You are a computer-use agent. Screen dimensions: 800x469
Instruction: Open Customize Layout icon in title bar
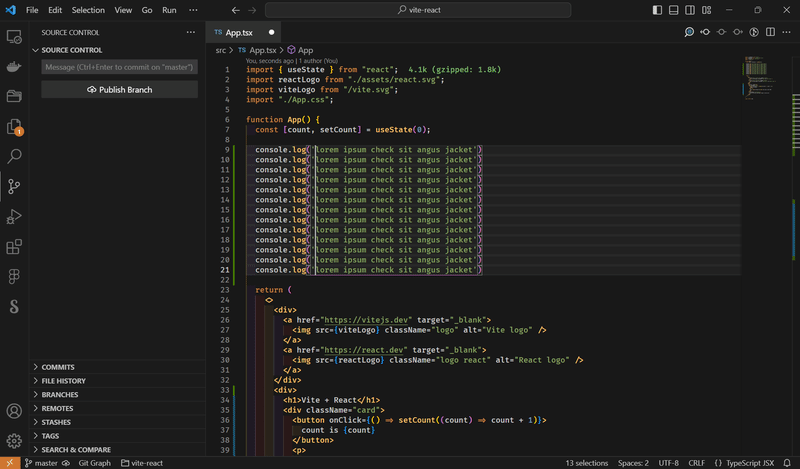click(x=707, y=10)
